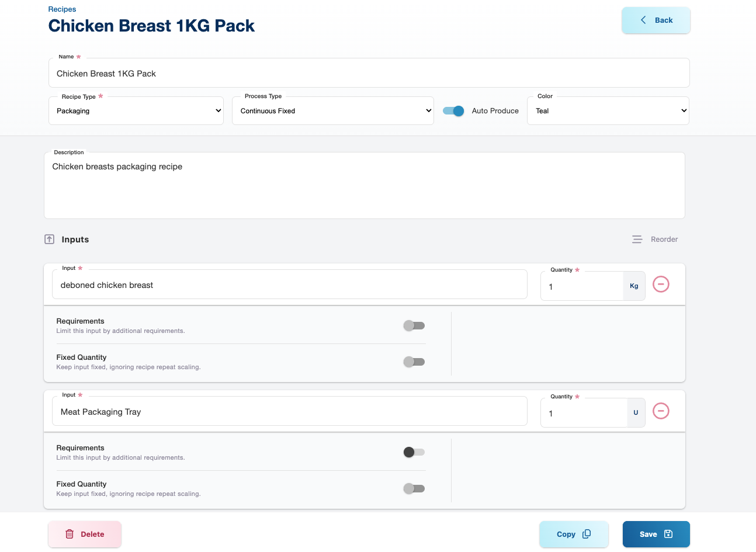The height and width of the screenshot is (552, 756).
Task: Remove the deboned chicken breast input
Action: tap(661, 284)
